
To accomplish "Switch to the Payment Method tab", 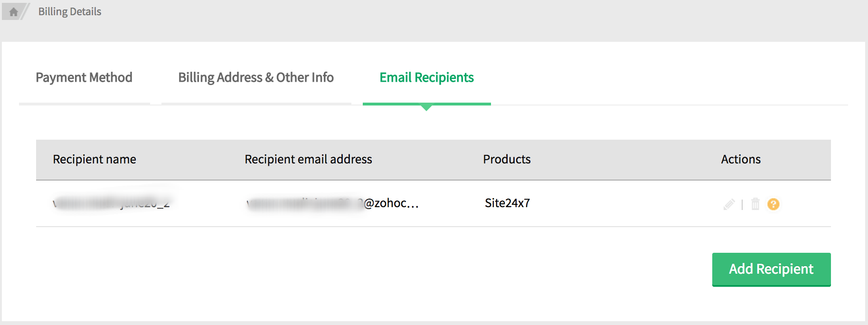I will point(84,77).
